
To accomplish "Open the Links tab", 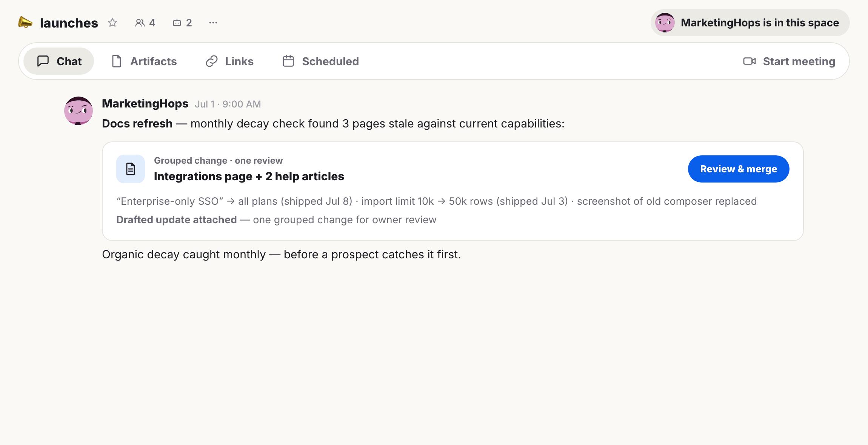I will (229, 61).
